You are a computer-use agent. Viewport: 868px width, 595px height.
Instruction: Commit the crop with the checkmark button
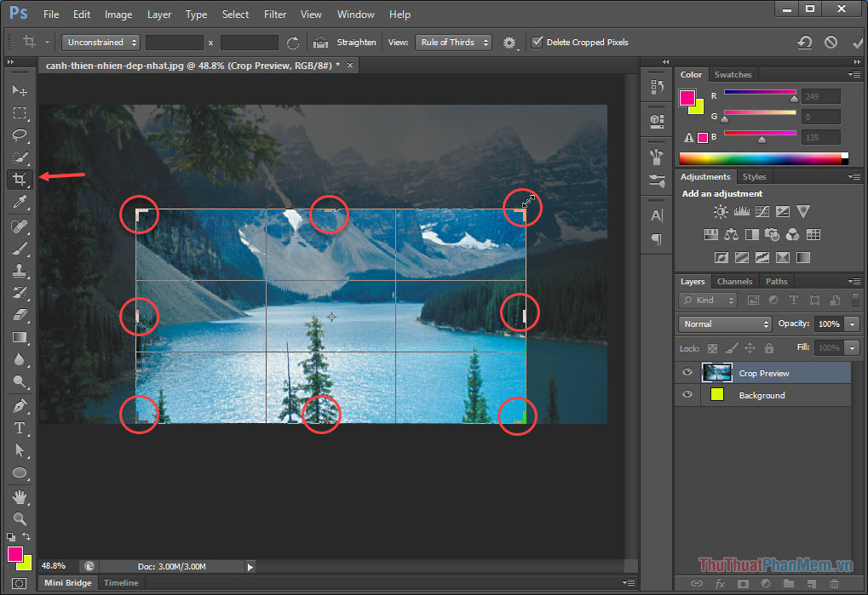point(857,42)
